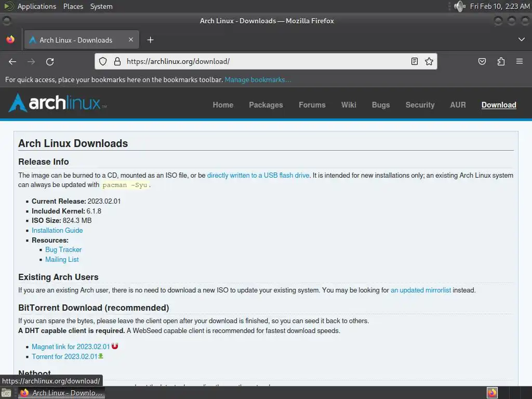View site info via padlock icon
Image resolution: width=532 pixels, height=399 pixels.
click(x=117, y=61)
